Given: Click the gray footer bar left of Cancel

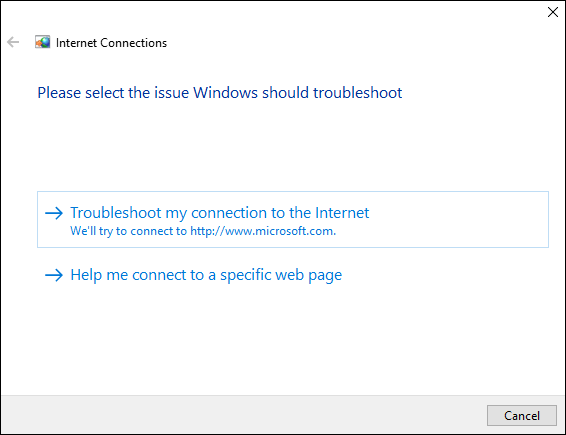Looking at the screenshot, I should point(244,415).
